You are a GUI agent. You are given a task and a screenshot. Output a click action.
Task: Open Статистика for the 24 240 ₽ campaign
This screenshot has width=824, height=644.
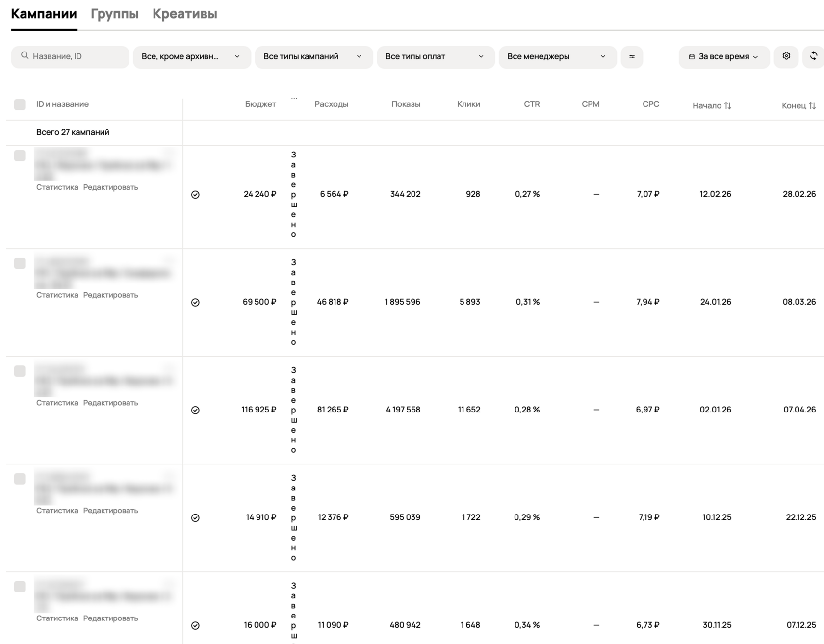[57, 187]
